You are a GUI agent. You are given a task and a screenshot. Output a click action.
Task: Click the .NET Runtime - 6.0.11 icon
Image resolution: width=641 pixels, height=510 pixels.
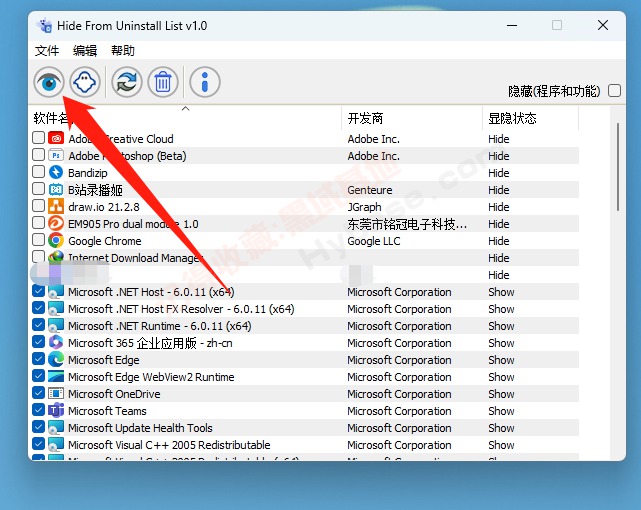click(56, 326)
